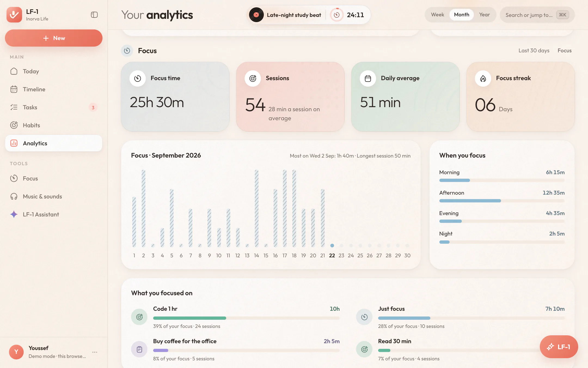Image resolution: width=588 pixels, height=368 pixels.
Task: Click the day 22 marker dot
Action: [x=332, y=246]
